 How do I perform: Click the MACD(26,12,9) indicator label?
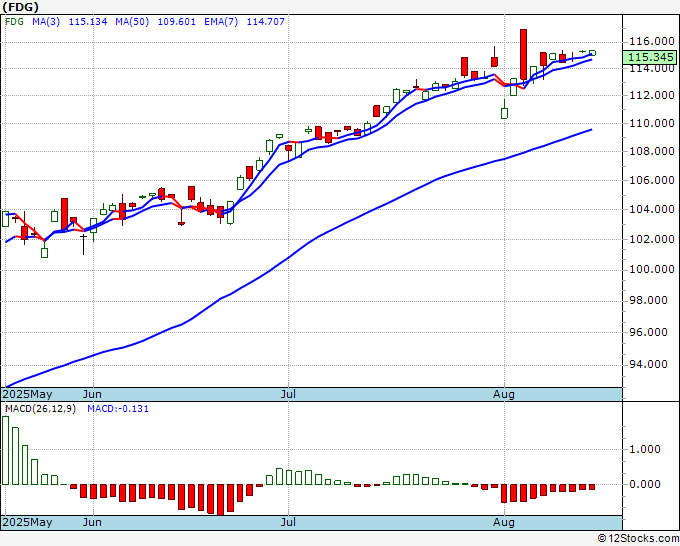tap(40, 409)
